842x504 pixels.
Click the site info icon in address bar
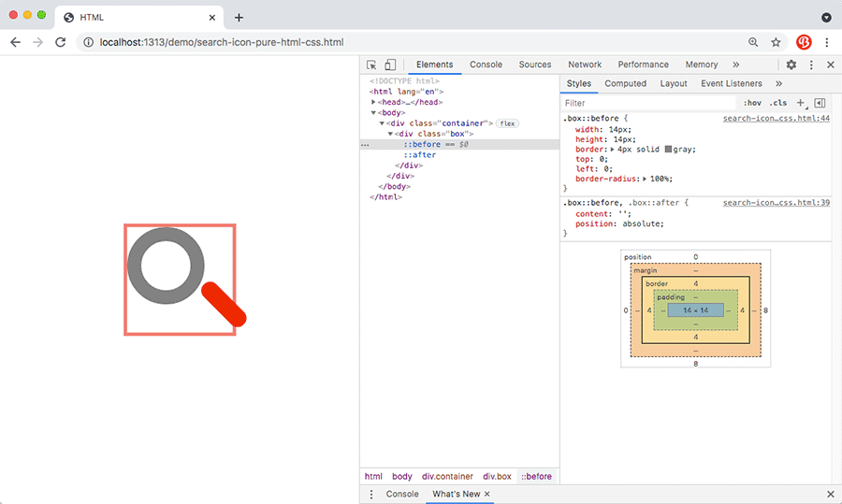(x=88, y=42)
